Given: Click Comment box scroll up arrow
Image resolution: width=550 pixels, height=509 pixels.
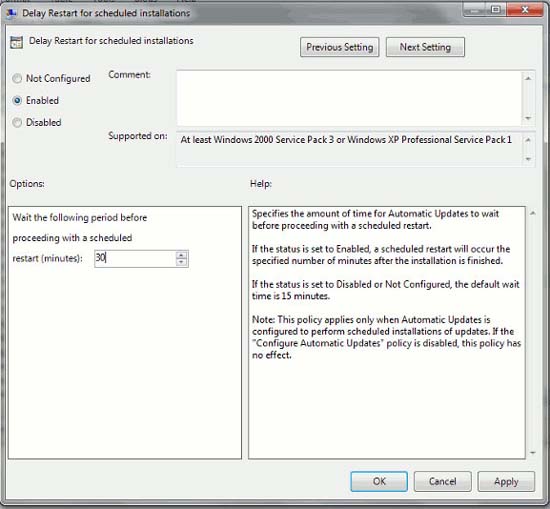Looking at the screenshot, I should tap(528, 78).
